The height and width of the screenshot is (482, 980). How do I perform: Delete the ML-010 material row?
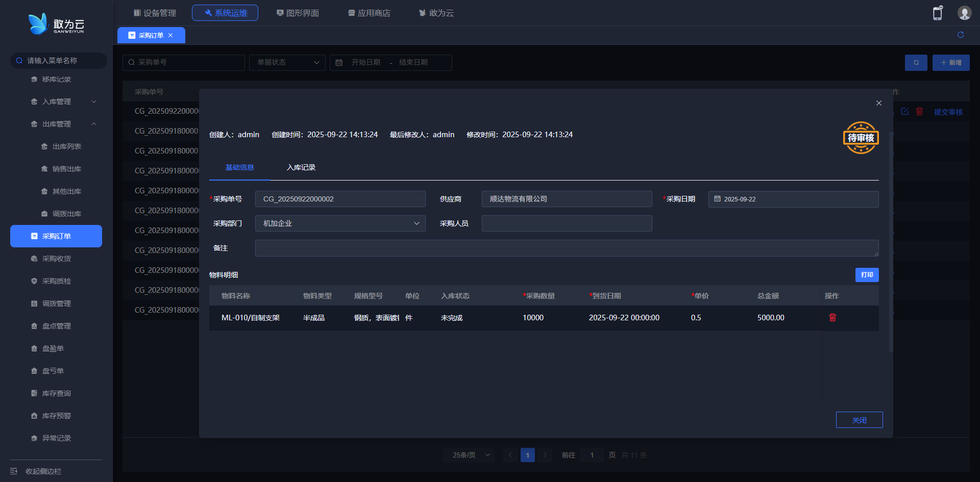832,317
